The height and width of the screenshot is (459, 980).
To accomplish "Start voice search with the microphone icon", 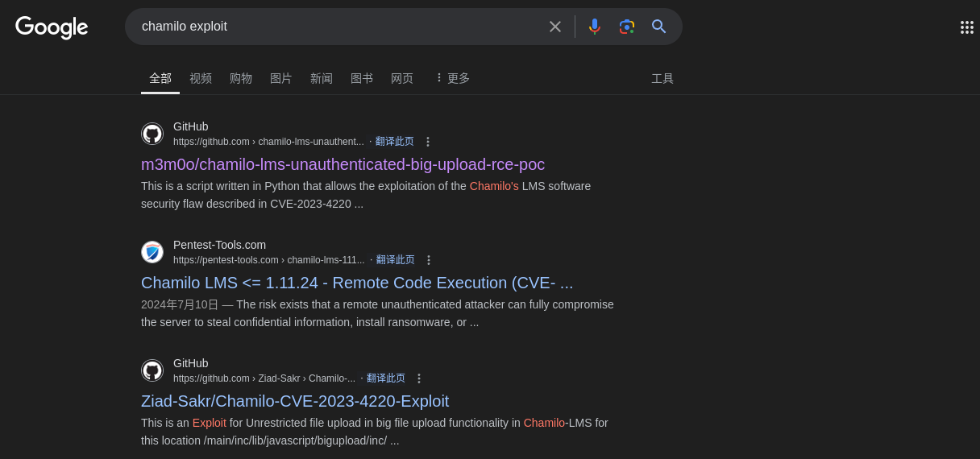I will click(x=595, y=27).
